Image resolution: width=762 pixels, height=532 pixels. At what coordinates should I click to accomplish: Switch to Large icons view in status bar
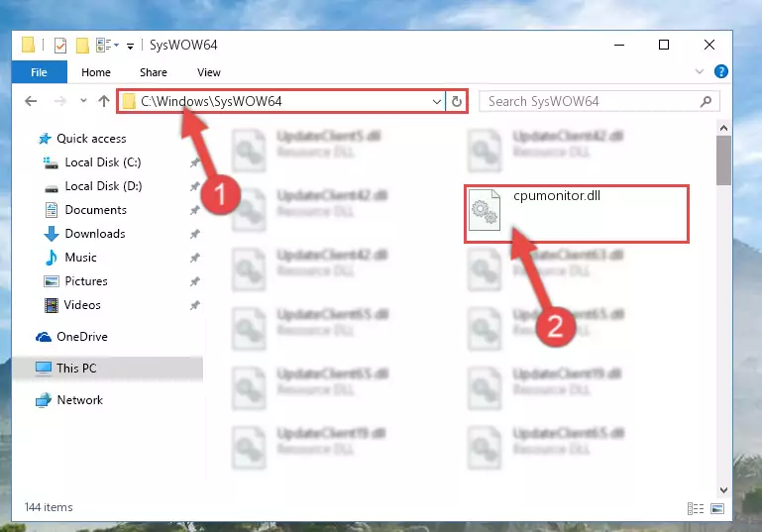pyautogui.click(x=716, y=508)
